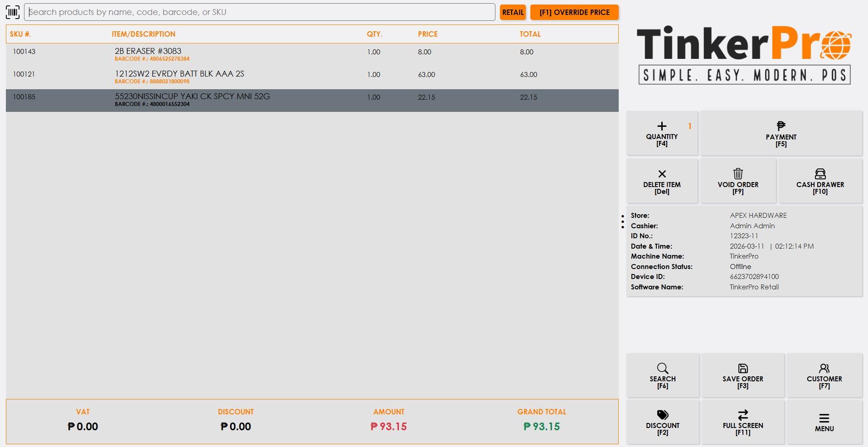Enter Full Screen with the arrows icon [F11]
The image size is (868, 447).
[742, 414]
